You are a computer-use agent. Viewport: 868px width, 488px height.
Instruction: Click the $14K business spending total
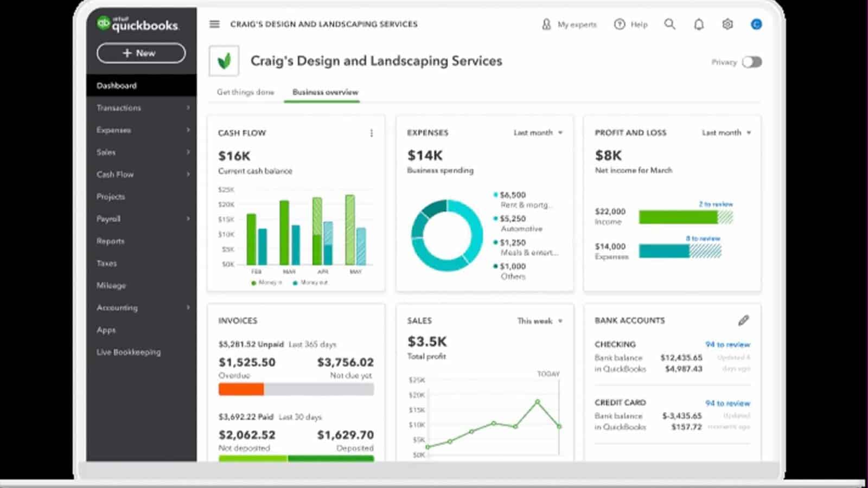click(425, 156)
